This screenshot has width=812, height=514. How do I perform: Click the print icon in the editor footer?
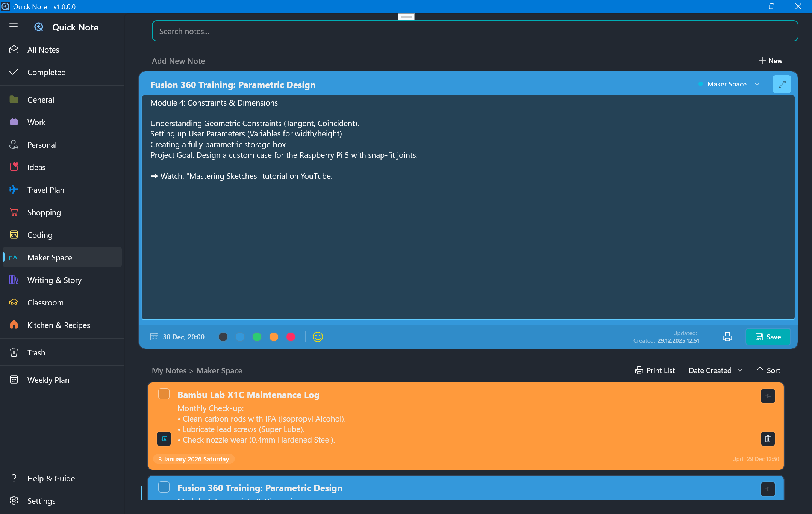pos(727,337)
